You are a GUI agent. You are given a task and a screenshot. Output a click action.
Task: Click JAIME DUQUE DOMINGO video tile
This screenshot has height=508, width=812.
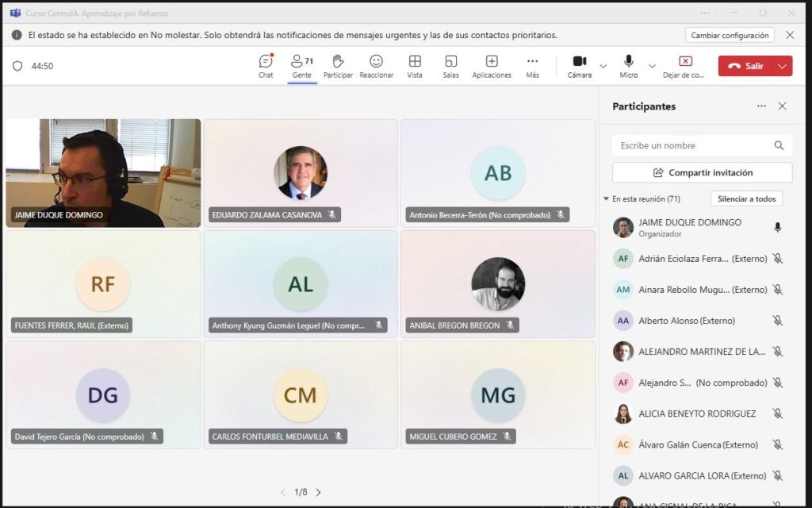coord(103,173)
